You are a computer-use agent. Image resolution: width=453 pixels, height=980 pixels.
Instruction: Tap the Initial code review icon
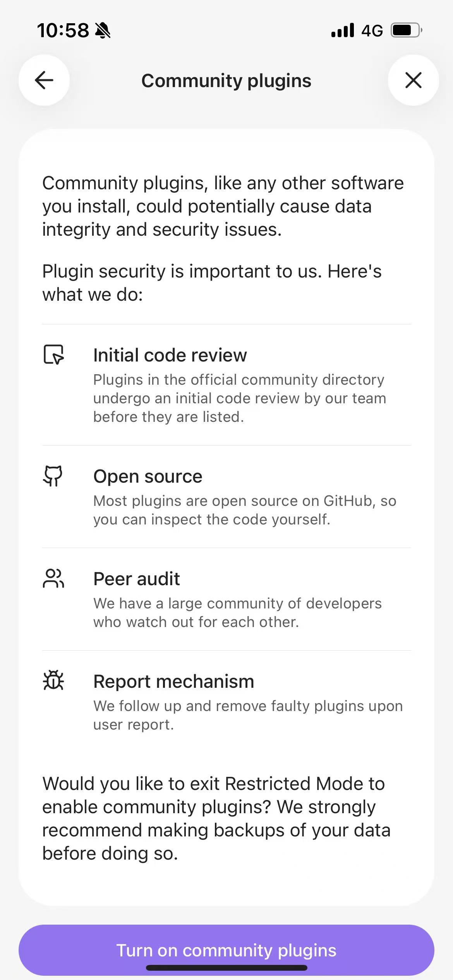click(53, 355)
